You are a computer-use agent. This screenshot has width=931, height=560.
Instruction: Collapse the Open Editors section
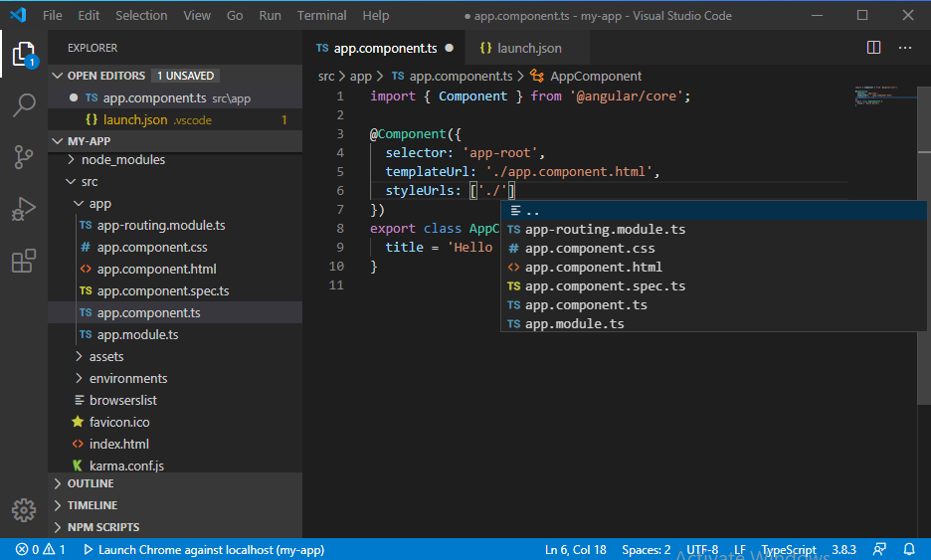click(x=175, y=76)
